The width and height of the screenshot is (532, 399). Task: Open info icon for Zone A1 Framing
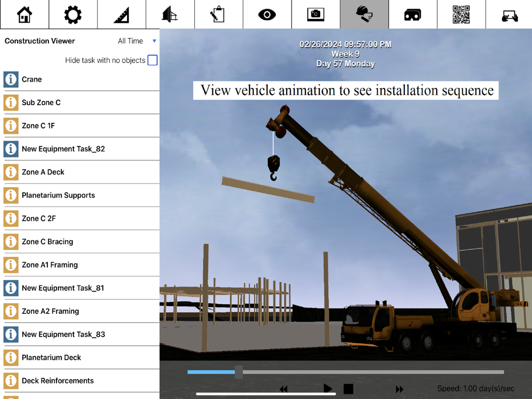coord(11,264)
